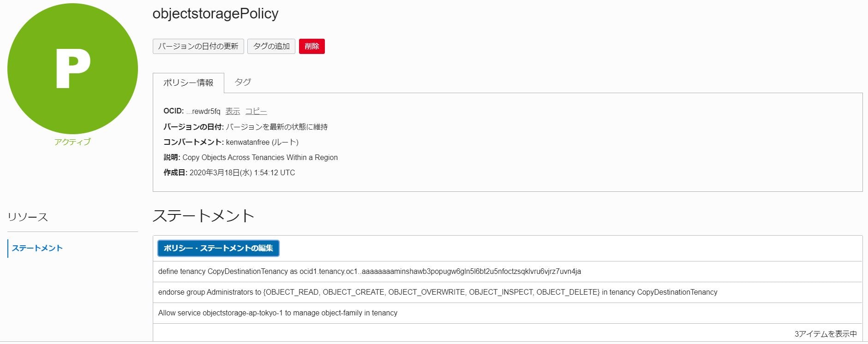The width and height of the screenshot is (868, 344).
Task: Copy the OCID with コピー link
Action: pyautogui.click(x=256, y=111)
